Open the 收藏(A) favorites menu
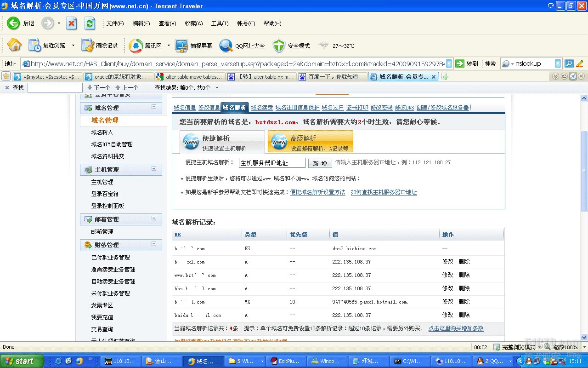Image resolution: width=588 pixels, height=368 pixels. coord(193,23)
